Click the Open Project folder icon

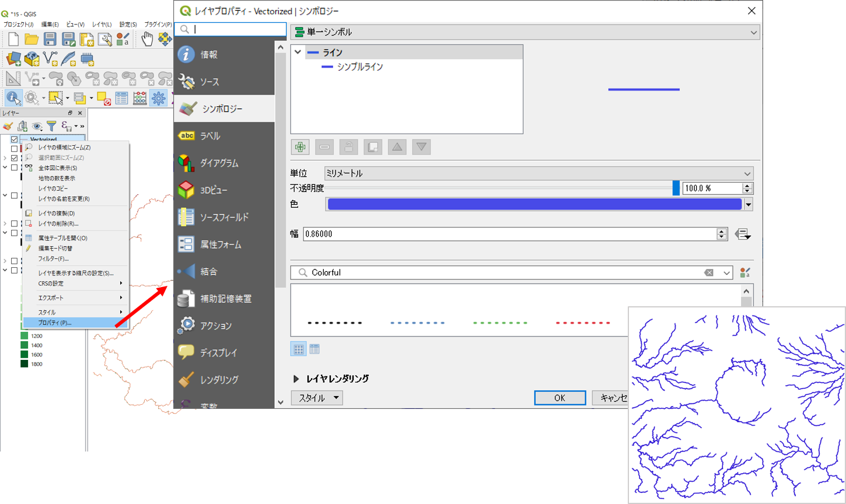pyautogui.click(x=32, y=40)
